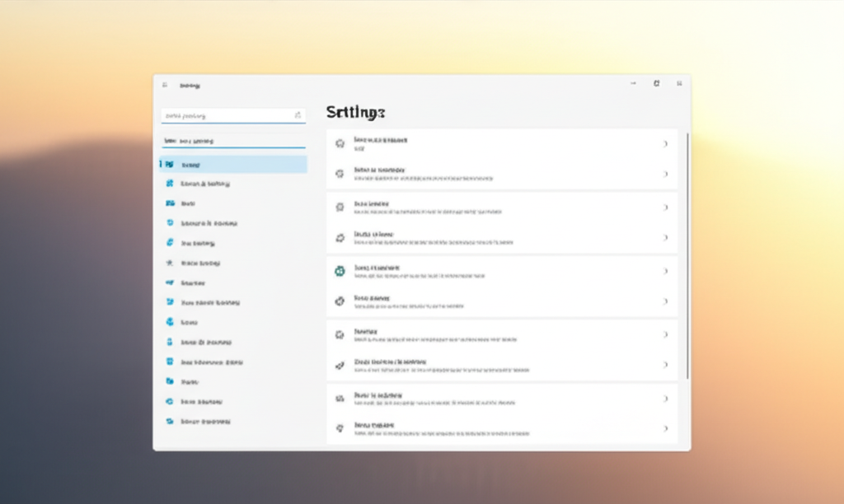Click the icon of the highlighted first sidebar item
This screenshot has width=844, height=504.
(x=170, y=165)
